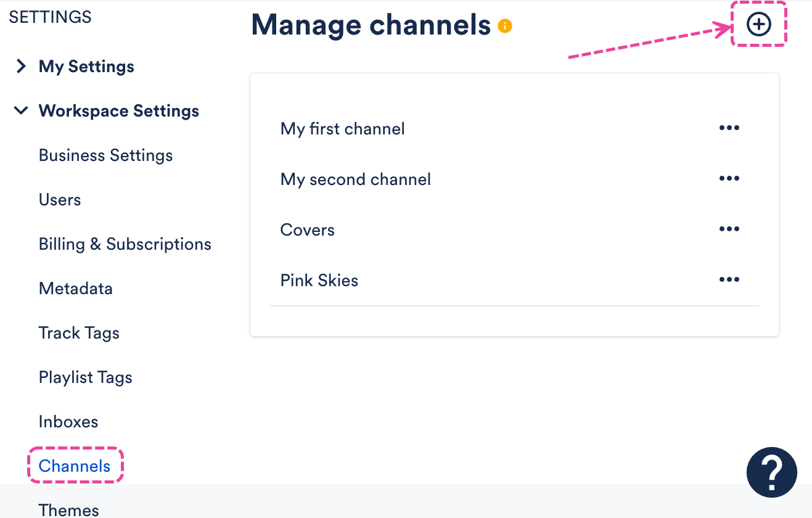The height and width of the screenshot is (518, 812).
Task: Open three-dot menu for Pink Skies channel
Action: click(x=729, y=280)
